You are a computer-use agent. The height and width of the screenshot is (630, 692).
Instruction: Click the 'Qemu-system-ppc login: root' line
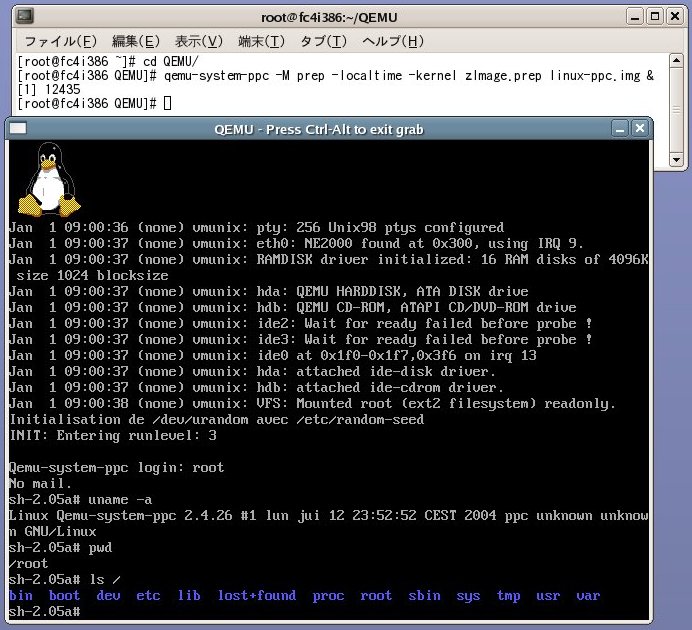pos(117,468)
